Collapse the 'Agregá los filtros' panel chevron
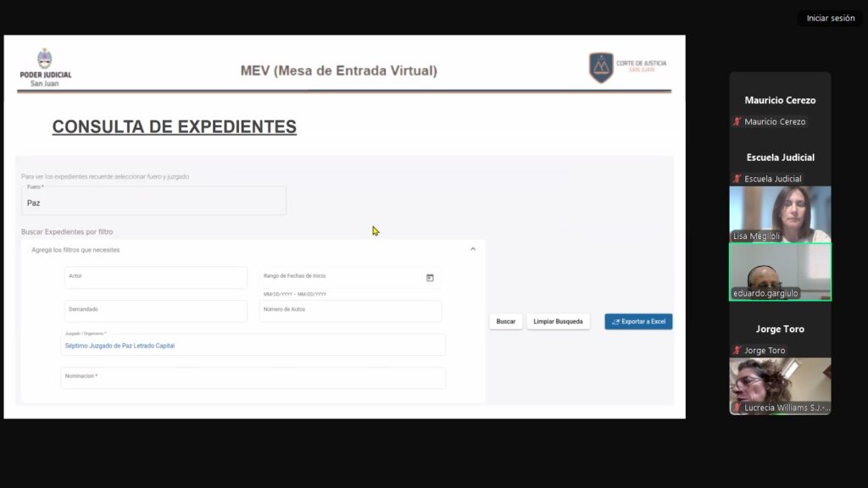This screenshot has height=488, width=868. (x=473, y=249)
